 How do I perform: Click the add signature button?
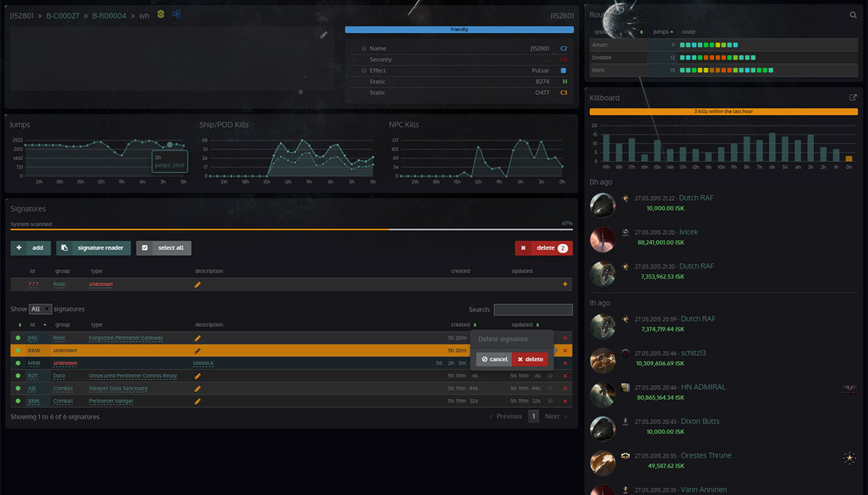tap(30, 248)
